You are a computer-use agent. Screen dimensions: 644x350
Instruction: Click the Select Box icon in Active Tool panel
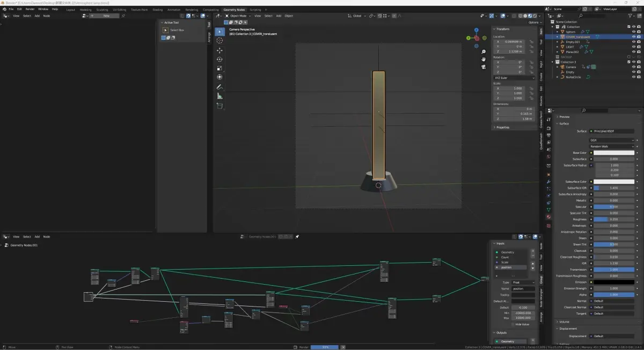point(165,30)
